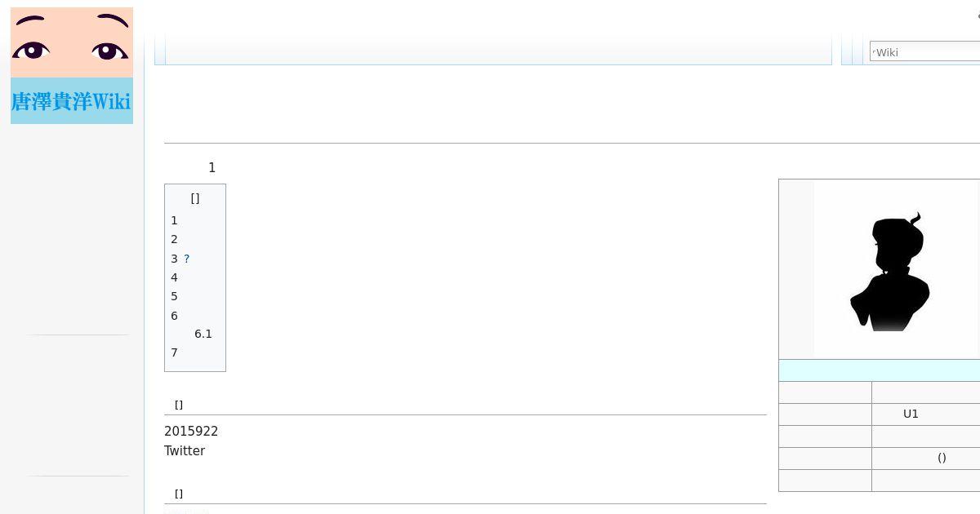980x514 pixels.
Task: Open contents entry 2
Action: coord(174,239)
